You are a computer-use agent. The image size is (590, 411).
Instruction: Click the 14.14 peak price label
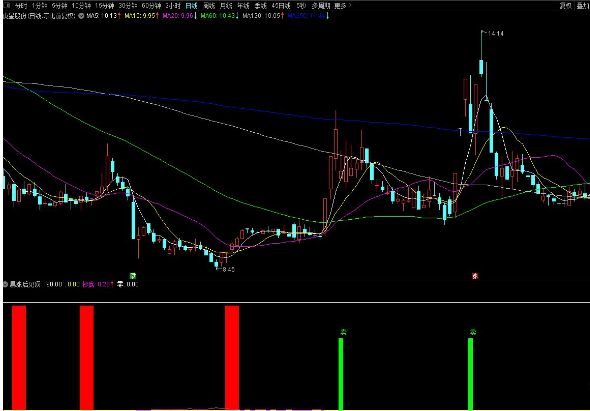tap(495, 33)
